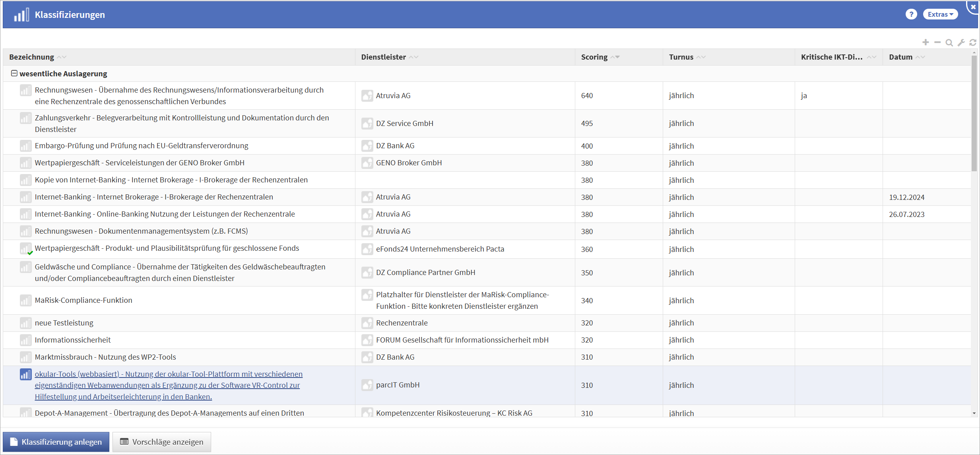
Task: Click the magnifier search icon in table toolbar
Action: coord(949,43)
